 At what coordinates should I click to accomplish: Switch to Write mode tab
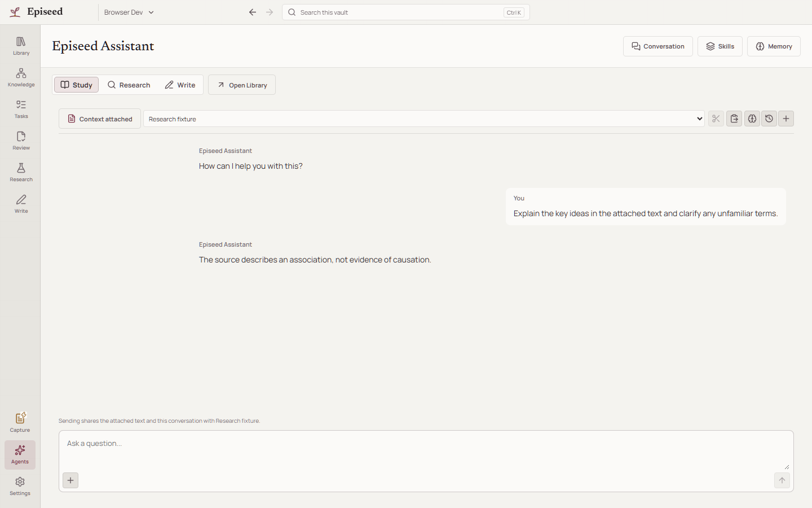pyautogui.click(x=180, y=85)
